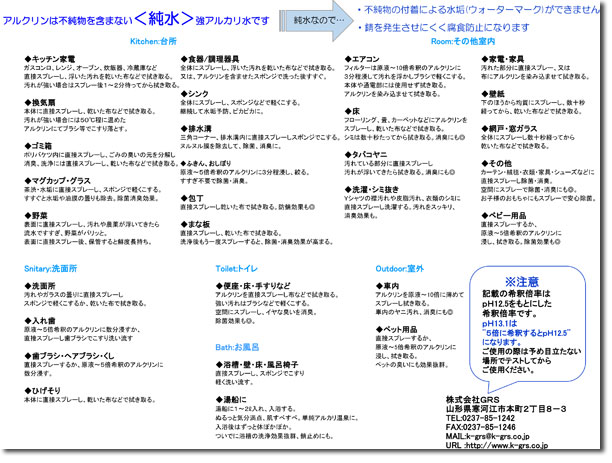
Task: Select the 'Outdoor:室外' section heading
Action: click(400, 269)
